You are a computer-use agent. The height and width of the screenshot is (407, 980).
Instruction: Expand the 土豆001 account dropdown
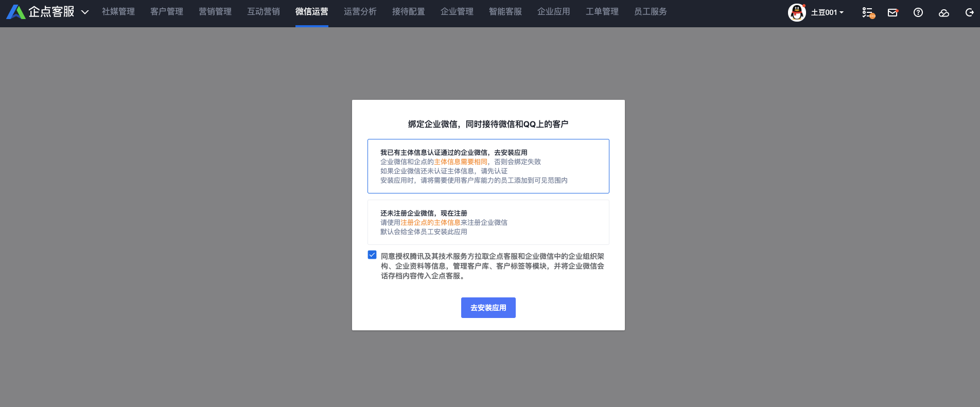click(828, 12)
